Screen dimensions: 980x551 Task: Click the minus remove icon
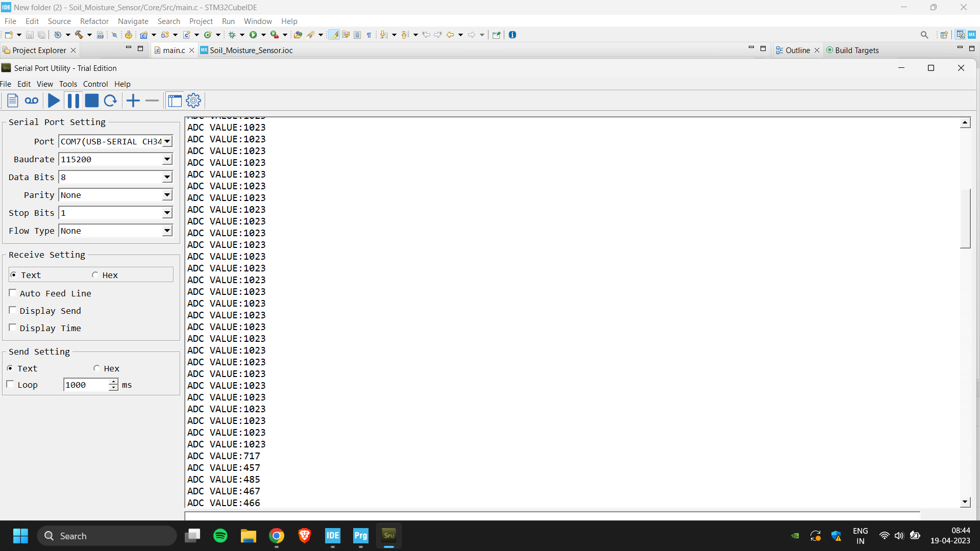[x=152, y=101]
